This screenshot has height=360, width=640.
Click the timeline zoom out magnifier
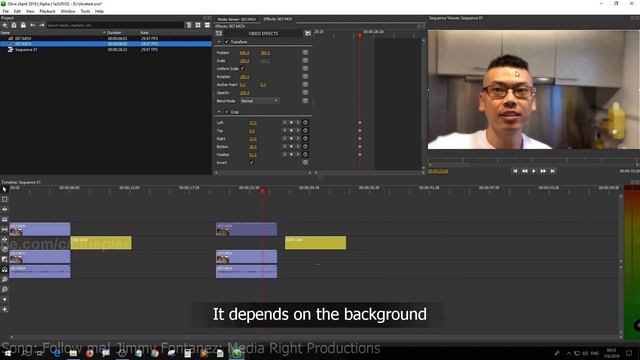coord(4,289)
